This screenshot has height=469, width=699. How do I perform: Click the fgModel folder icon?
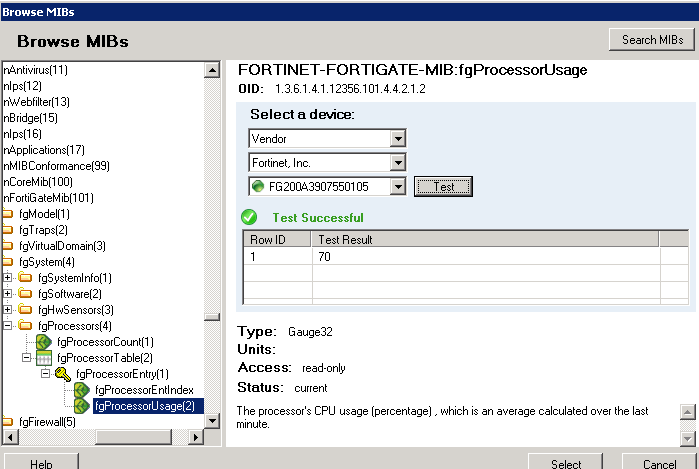(8, 214)
